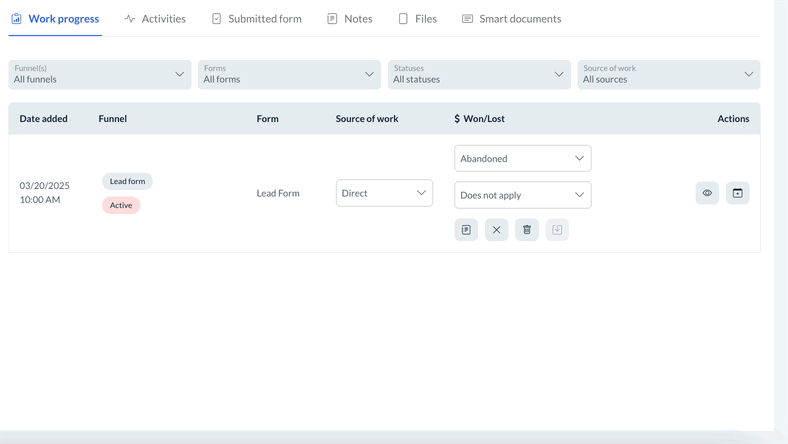Click the Source of work column header
The width and height of the screenshot is (788, 444).
(x=367, y=119)
